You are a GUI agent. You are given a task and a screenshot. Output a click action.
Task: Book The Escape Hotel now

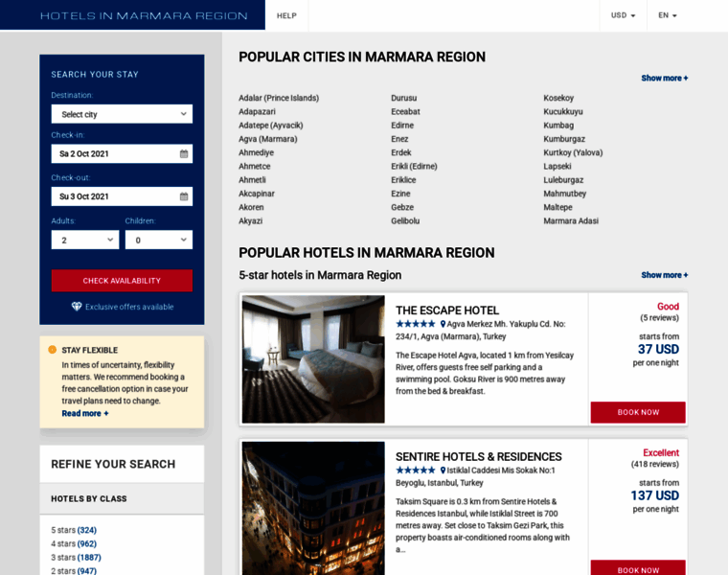tap(638, 412)
